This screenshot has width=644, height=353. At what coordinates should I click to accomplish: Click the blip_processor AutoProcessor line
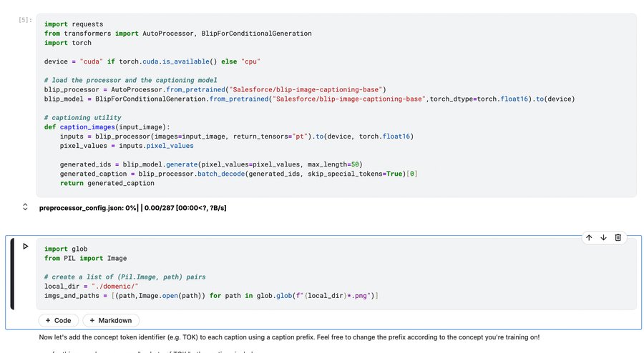[215, 89]
